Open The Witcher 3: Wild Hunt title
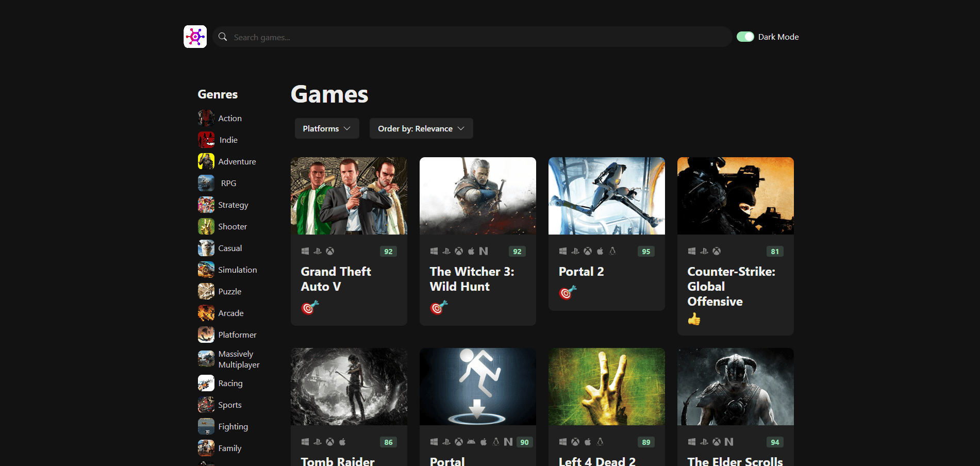980x466 pixels. [x=472, y=279]
